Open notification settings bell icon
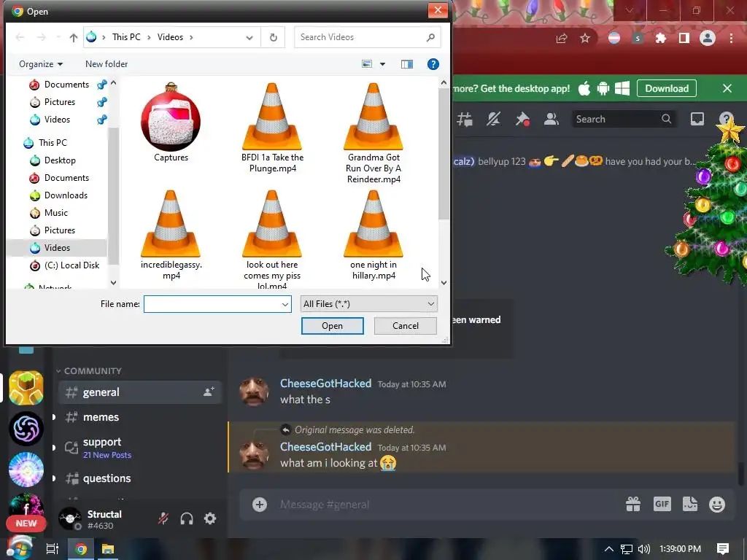 pos(494,119)
